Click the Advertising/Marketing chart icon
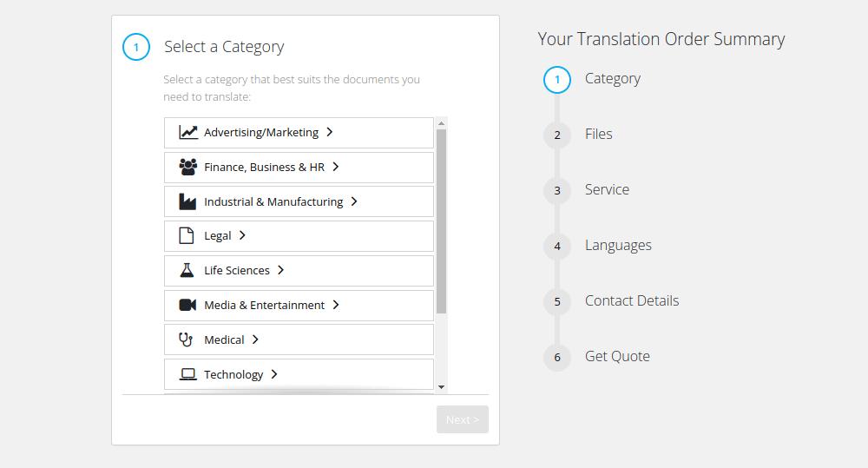The height and width of the screenshot is (468, 868). [188, 132]
